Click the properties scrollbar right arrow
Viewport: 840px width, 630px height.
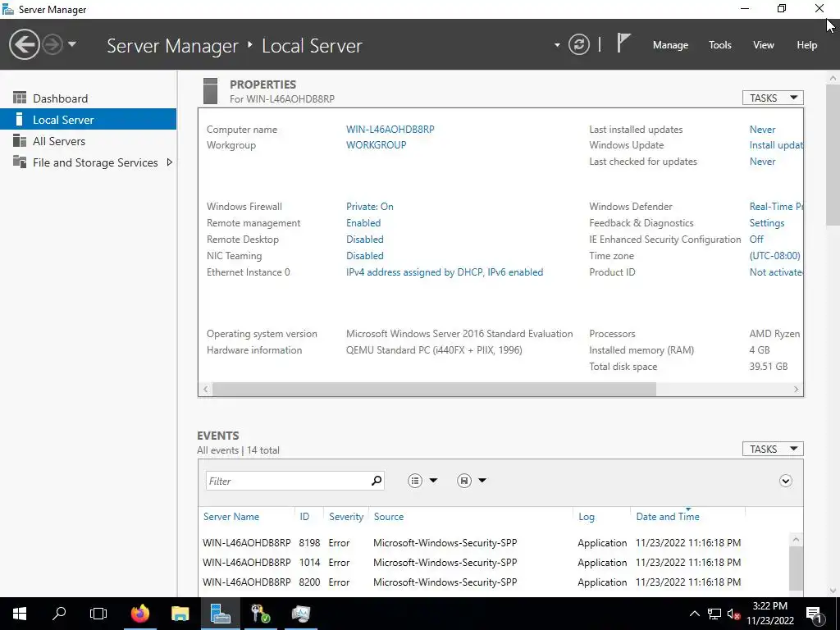pyautogui.click(x=796, y=390)
